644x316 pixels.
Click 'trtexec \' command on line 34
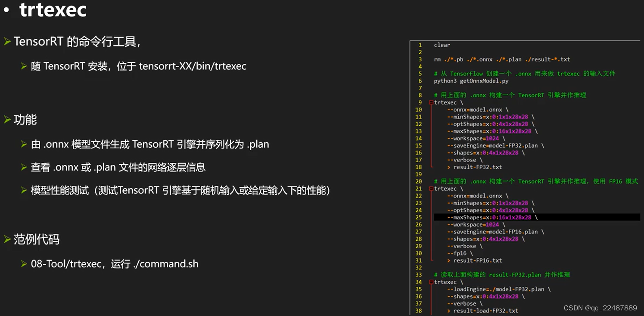448,282
